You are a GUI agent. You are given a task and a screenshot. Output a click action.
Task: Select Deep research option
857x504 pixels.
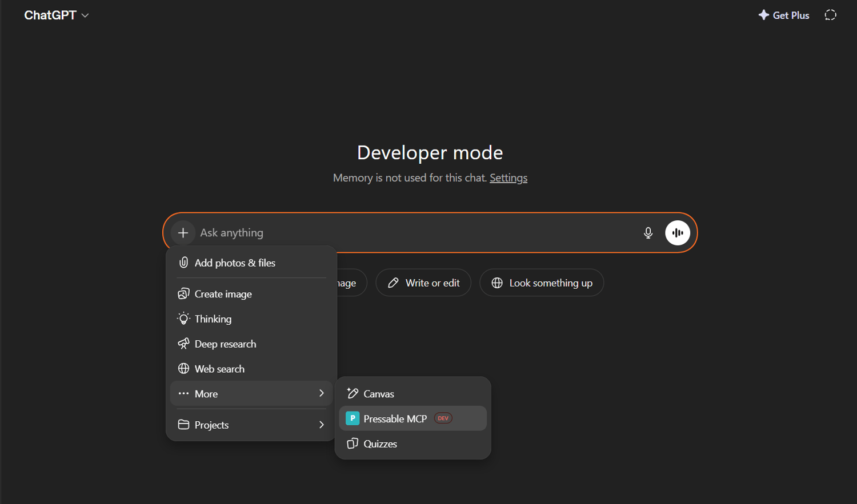tap(251, 344)
